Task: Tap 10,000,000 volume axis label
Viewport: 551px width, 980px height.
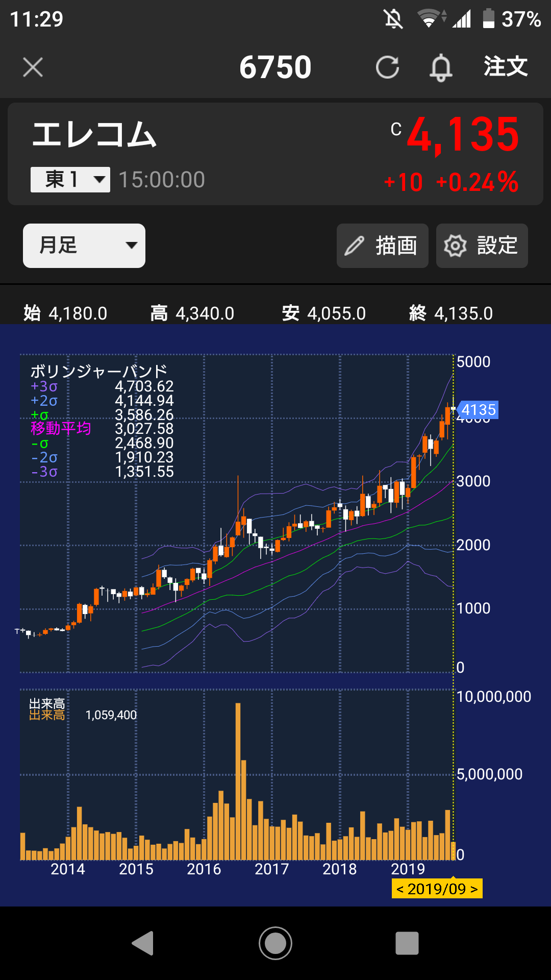Action: pyautogui.click(x=494, y=697)
